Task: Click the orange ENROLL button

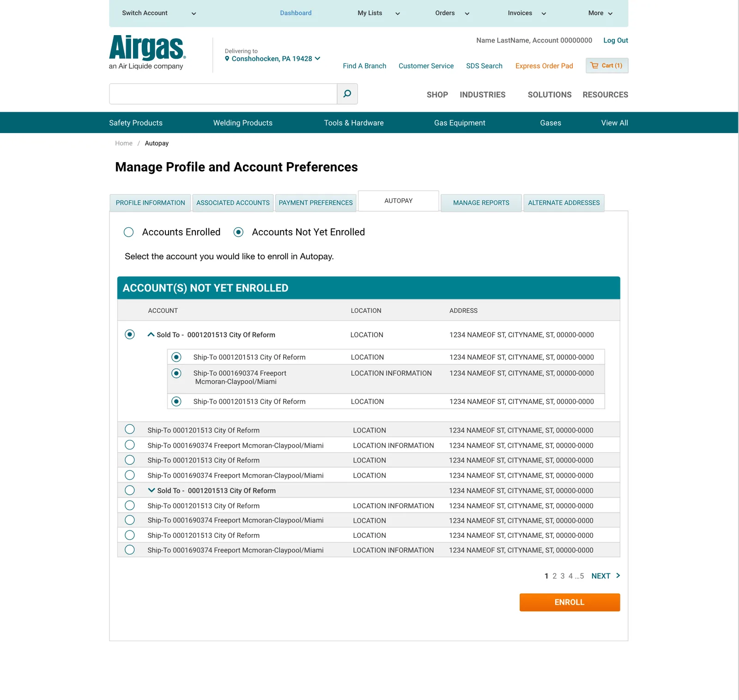Action: pyautogui.click(x=569, y=602)
